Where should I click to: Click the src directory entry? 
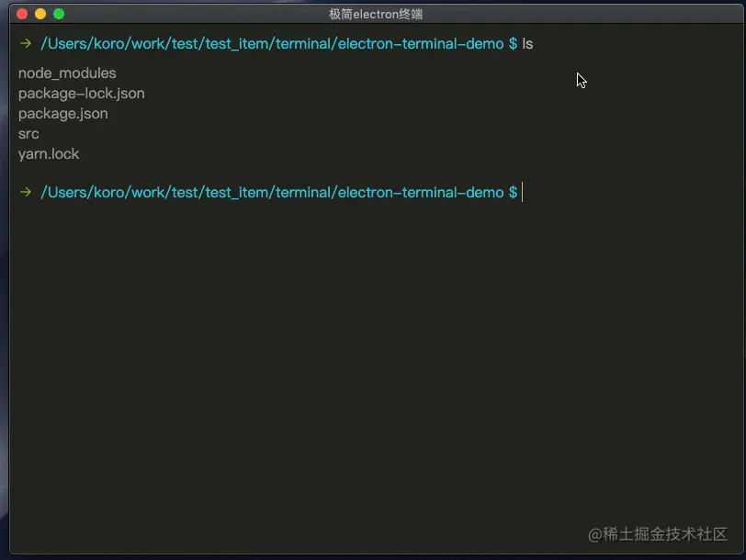[28, 134]
